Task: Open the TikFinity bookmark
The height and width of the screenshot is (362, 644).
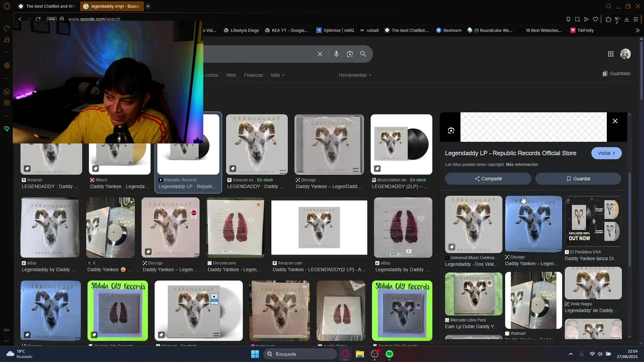Action: click(582, 30)
